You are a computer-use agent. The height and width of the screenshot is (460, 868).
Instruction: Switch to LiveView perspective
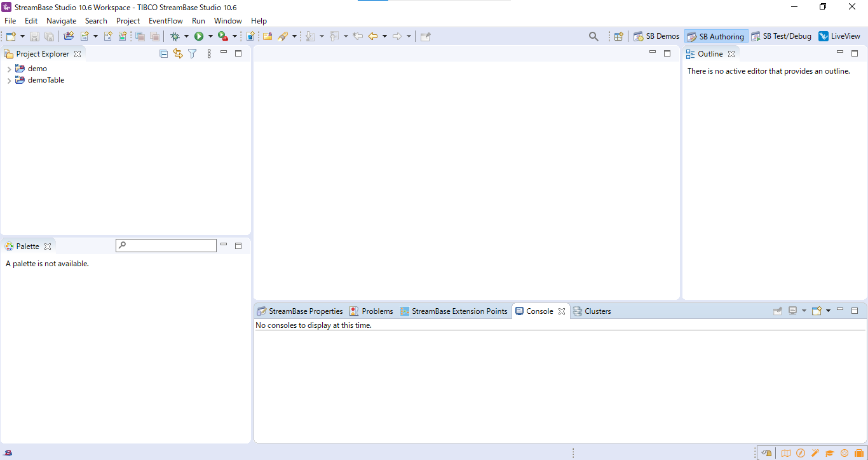tap(839, 36)
